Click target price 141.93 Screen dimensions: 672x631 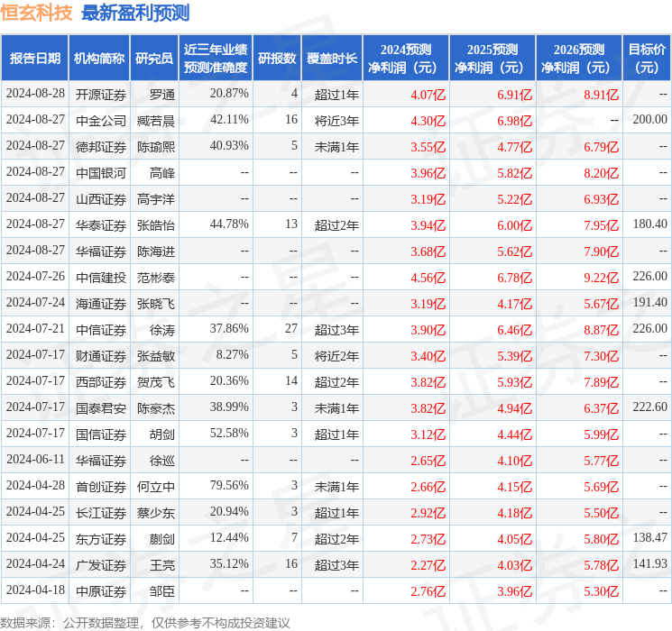(x=649, y=563)
